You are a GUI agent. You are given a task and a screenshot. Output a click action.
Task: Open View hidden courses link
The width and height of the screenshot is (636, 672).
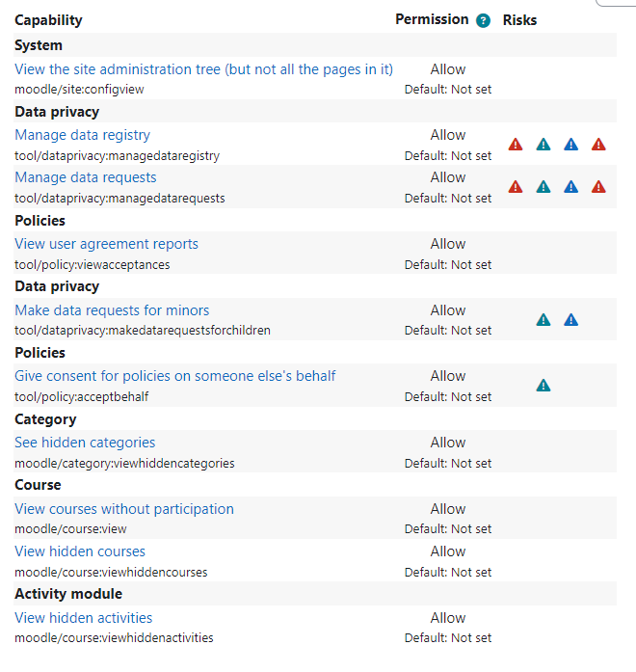80,551
